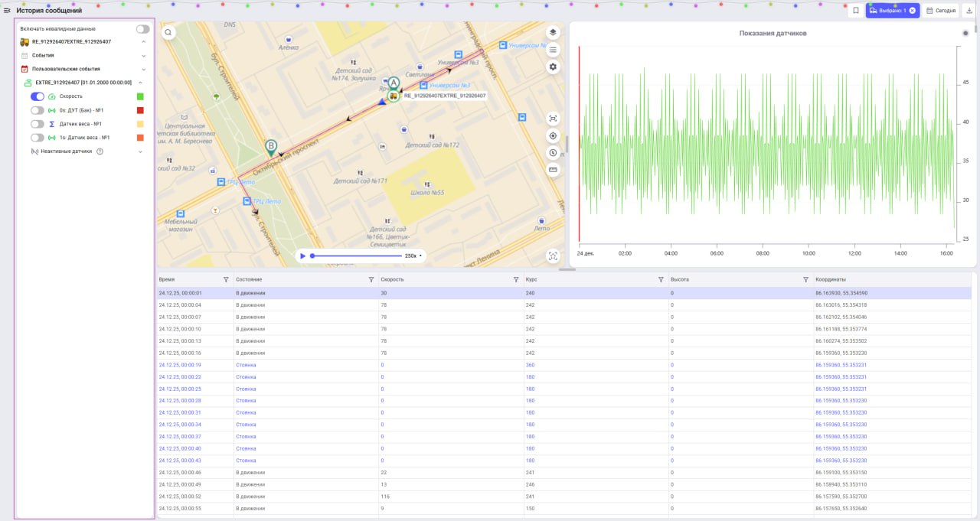Open map settings gear

coord(553,67)
